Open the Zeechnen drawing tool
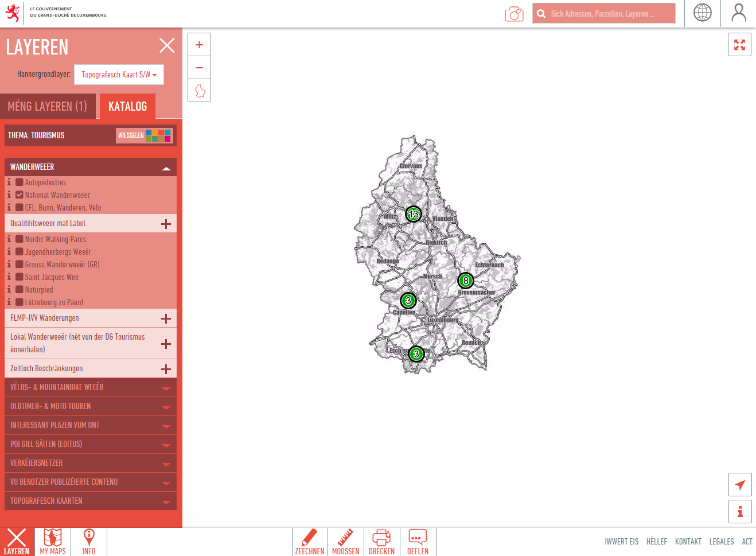Viewport: 756px width, 556px height. pyautogui.click(x=310, y=542)
